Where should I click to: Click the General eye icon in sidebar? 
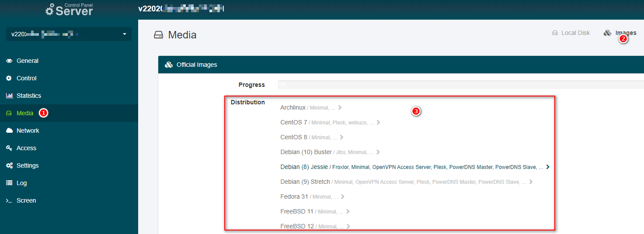click(9, 61)
